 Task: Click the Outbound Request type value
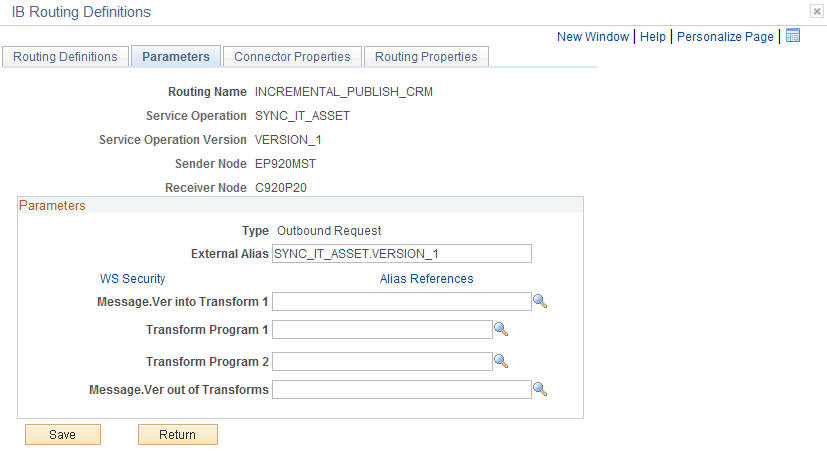[x=329, y=230]
